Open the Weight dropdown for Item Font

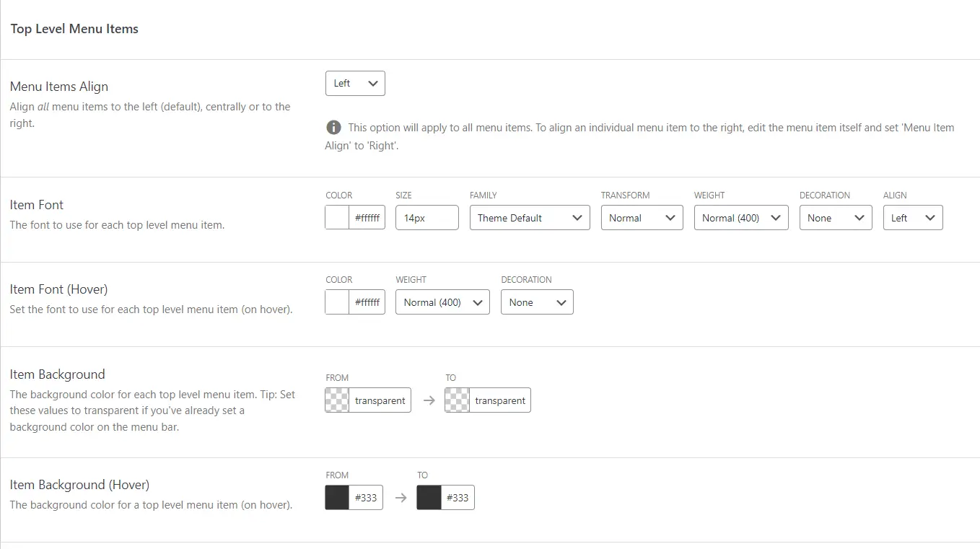point(740,217)
